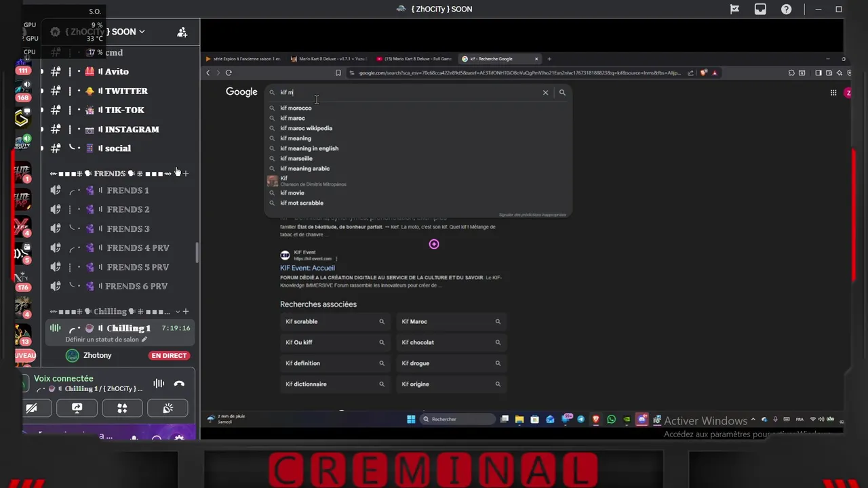Image resolution: width=868 pixels, height=488 pixels.
Task: Clear the Google search box text
Action: [x=545, y=92]
